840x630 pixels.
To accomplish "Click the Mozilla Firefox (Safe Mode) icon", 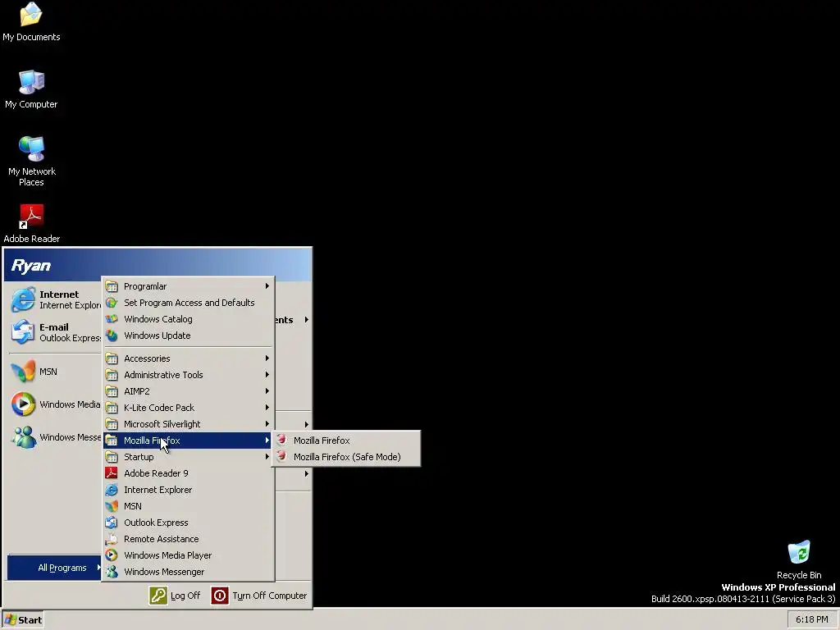I will [281, 456].
